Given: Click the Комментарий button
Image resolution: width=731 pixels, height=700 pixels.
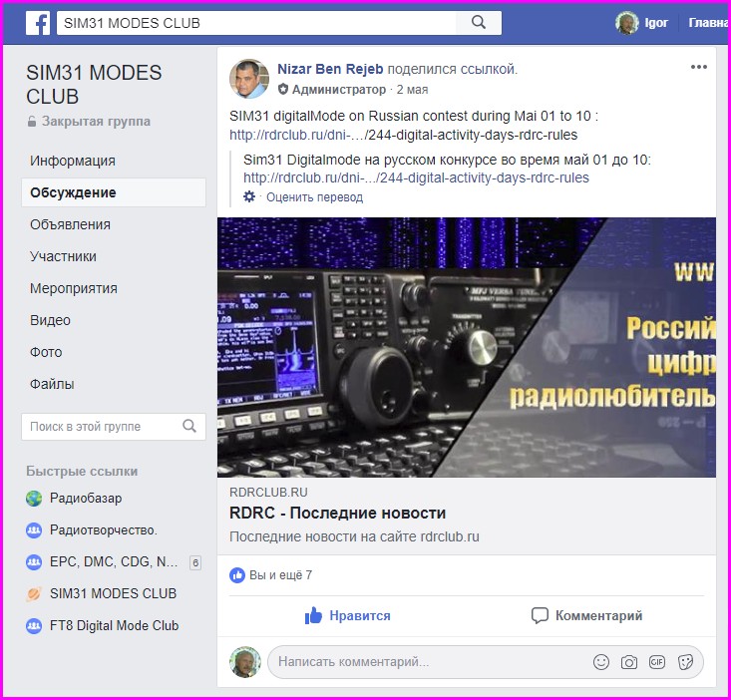Looking at the screenshot, I should click(x=586, y=615).
